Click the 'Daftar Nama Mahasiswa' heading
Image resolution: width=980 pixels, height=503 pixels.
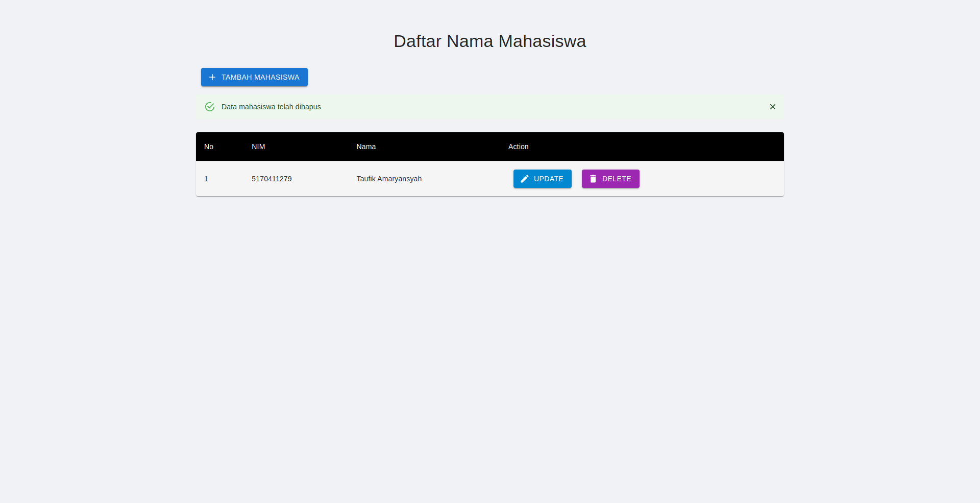490,41
